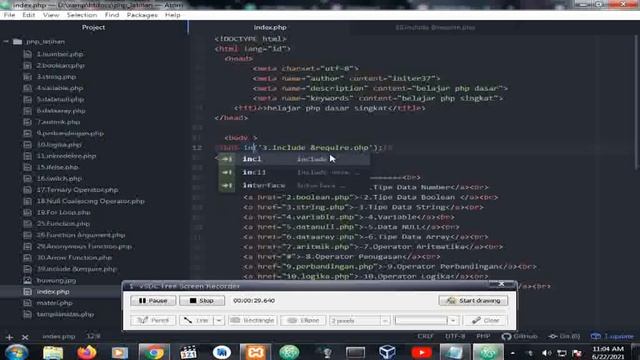The width and height of the screenshot is (640, 360).
Task: Open 29.Anonymous Function.php file
Action: tap(84, 247)
